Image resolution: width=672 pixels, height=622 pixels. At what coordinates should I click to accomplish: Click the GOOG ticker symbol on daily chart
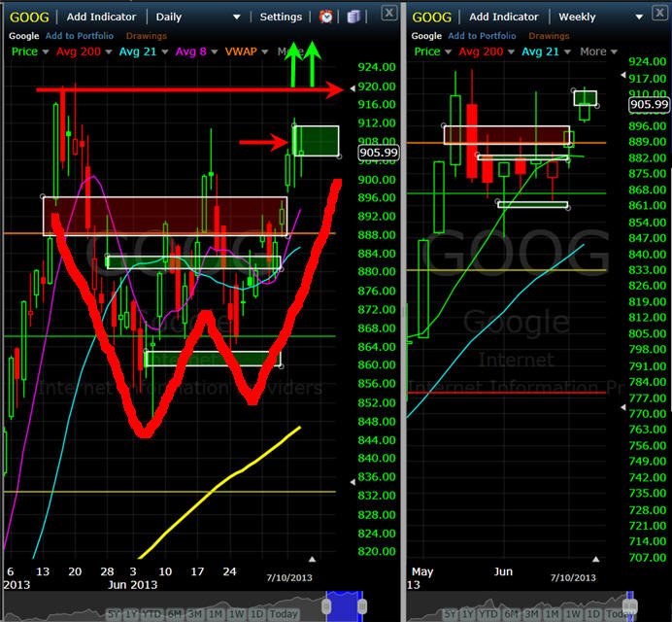(29, 17)
